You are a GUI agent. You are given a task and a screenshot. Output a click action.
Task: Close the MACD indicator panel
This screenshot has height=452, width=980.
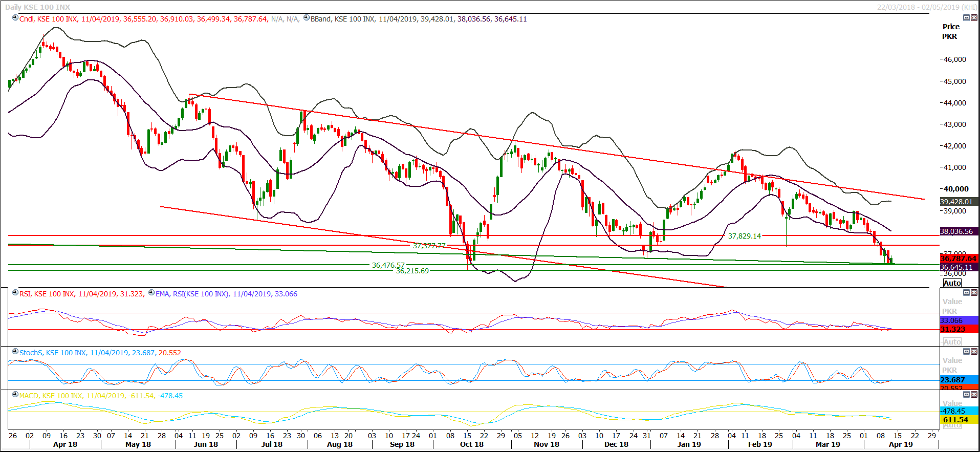[974, 394]
